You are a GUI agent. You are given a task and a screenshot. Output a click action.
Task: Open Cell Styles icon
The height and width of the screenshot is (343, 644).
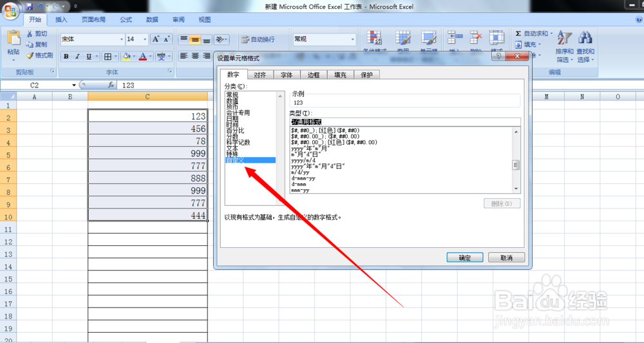tap(428, 38)
